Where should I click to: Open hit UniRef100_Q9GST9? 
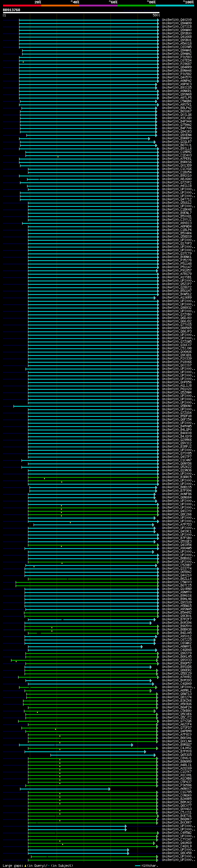177,653
